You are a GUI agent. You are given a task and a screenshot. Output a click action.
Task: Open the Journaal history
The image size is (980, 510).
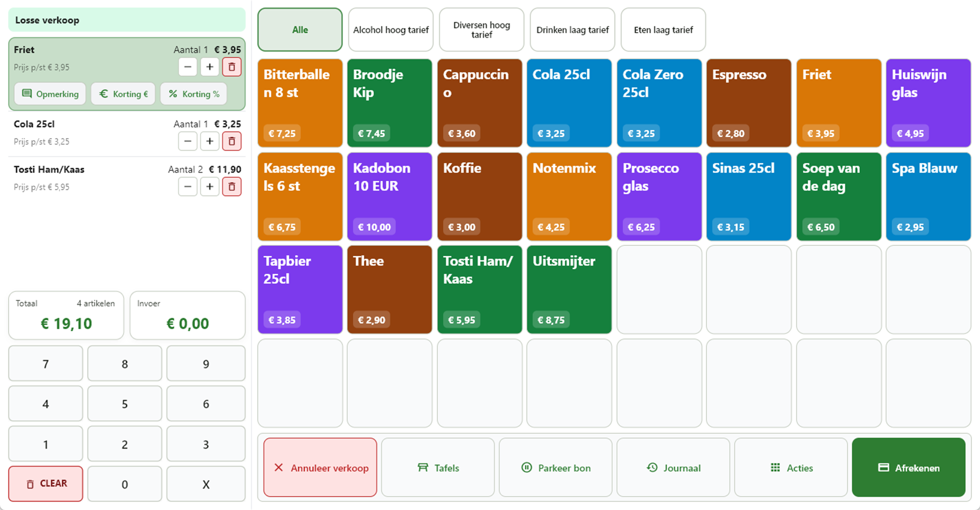(673, 468)
